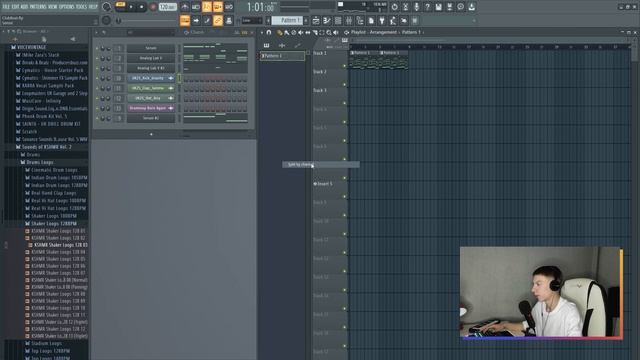Click the add channel plus button
This screenshot has width=640, height=360.
coord(151,134)
